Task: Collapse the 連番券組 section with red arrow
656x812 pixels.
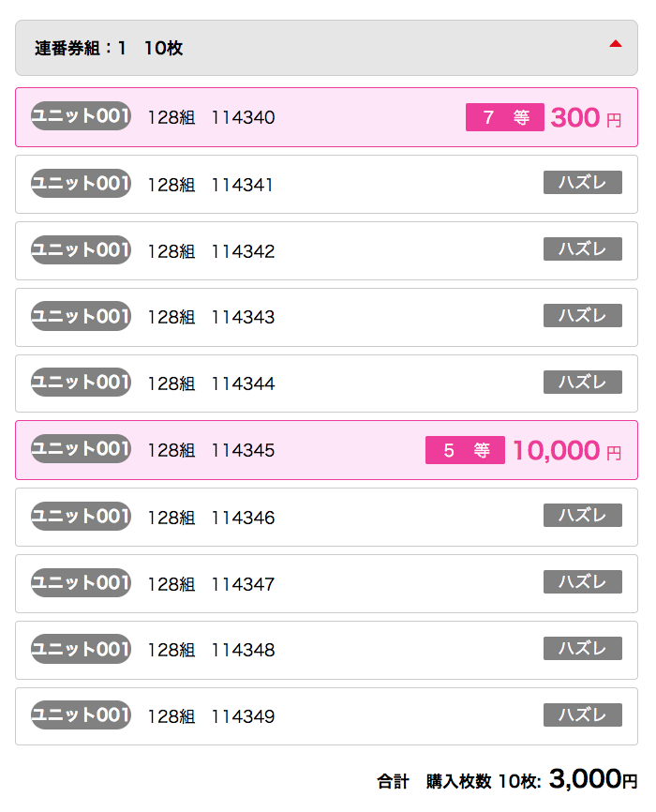Action: point(616,44)
